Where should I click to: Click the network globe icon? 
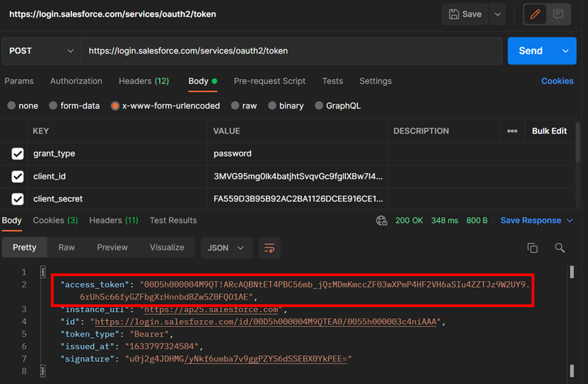382,221
